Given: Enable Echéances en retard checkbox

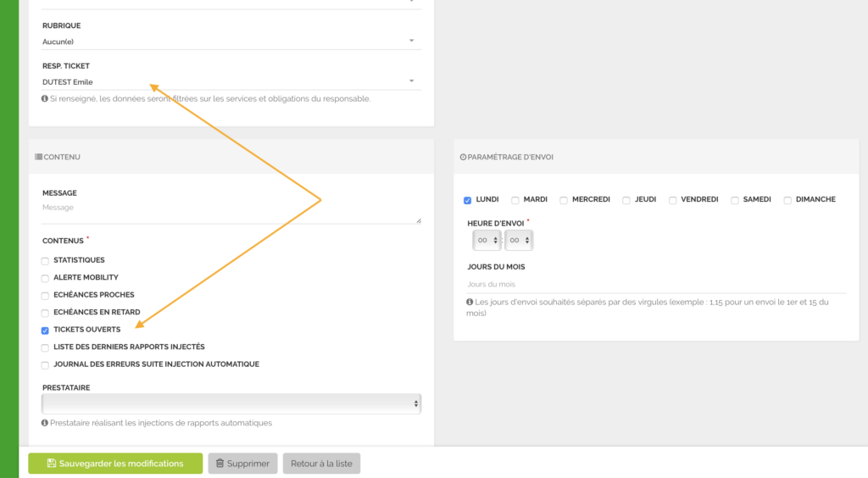Looking at the screenshot, I should (46, 313).
